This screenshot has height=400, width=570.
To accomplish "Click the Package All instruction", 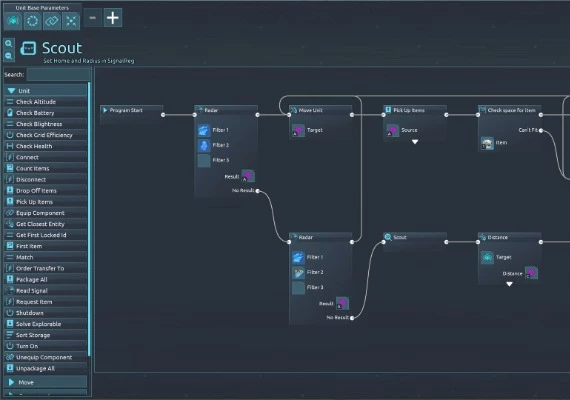I will [x=45, y=279].
